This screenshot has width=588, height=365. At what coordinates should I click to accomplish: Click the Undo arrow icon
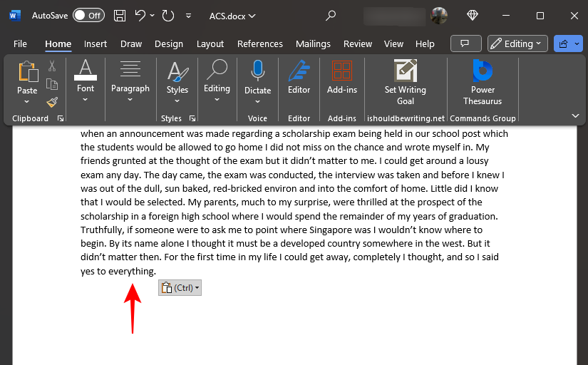140,15
